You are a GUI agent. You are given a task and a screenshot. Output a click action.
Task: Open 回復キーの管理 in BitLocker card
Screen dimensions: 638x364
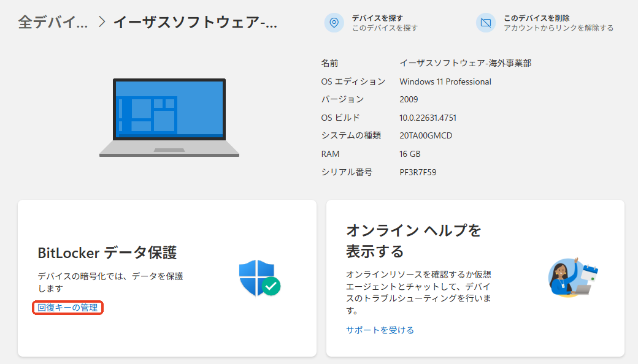(67, 308)
